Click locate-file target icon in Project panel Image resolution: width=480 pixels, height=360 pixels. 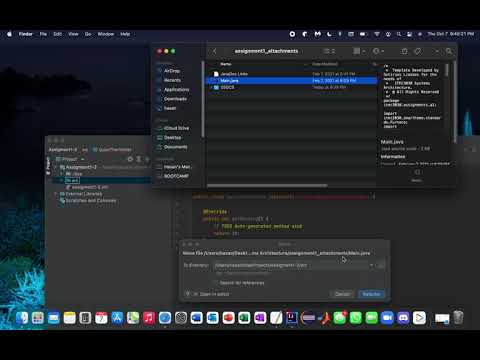[130, 159]
